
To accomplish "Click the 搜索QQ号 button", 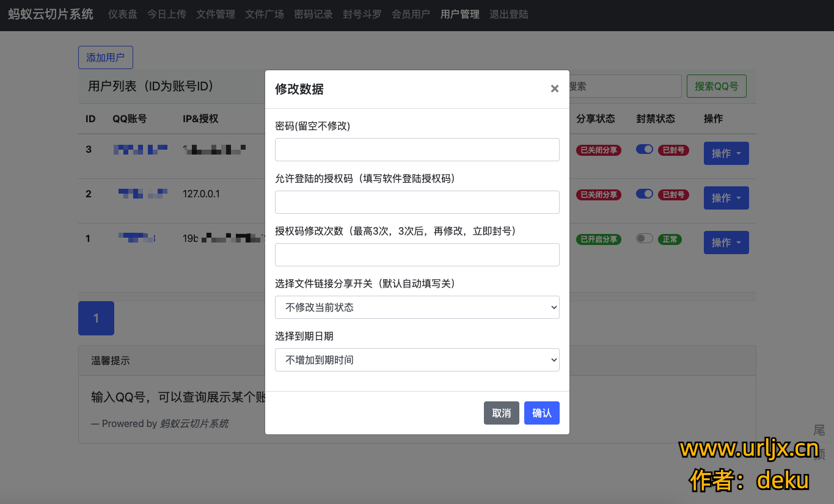I will tap(717, 86).
